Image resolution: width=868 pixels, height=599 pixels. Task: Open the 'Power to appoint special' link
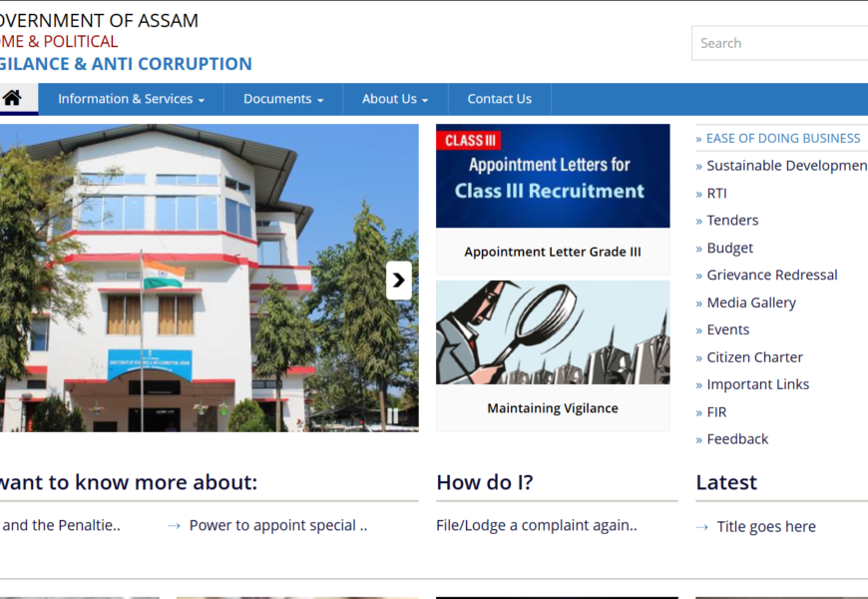278,525
